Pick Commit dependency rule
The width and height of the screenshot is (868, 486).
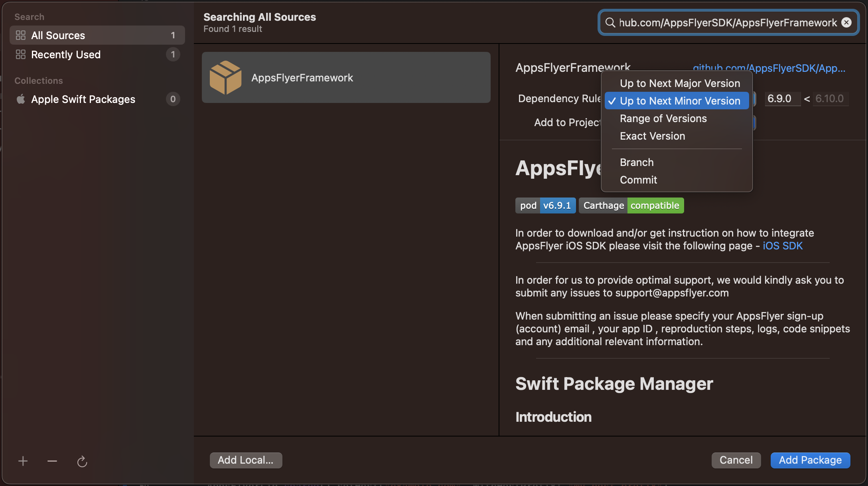[x=638, y=180]
